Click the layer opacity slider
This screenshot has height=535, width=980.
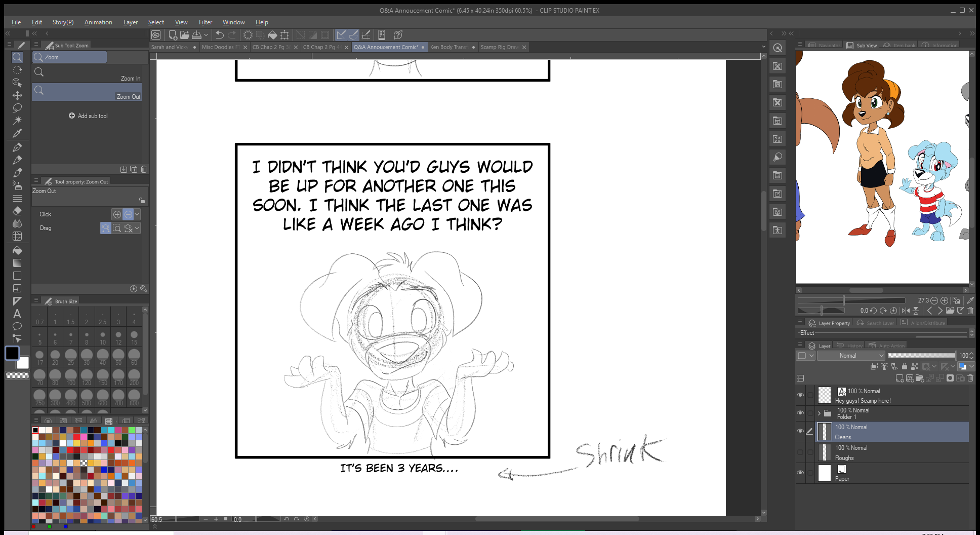(x=921, y=356)
